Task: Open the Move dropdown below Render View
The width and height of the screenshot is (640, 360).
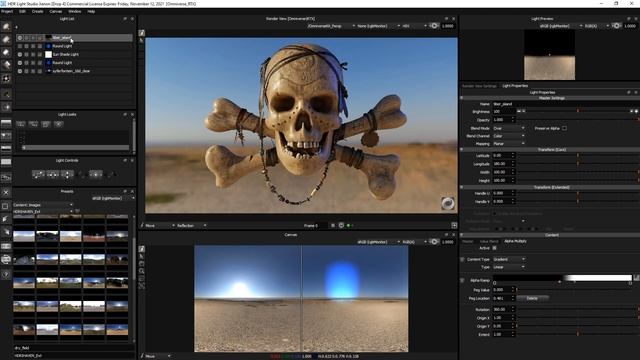Action: pos(160,225)
